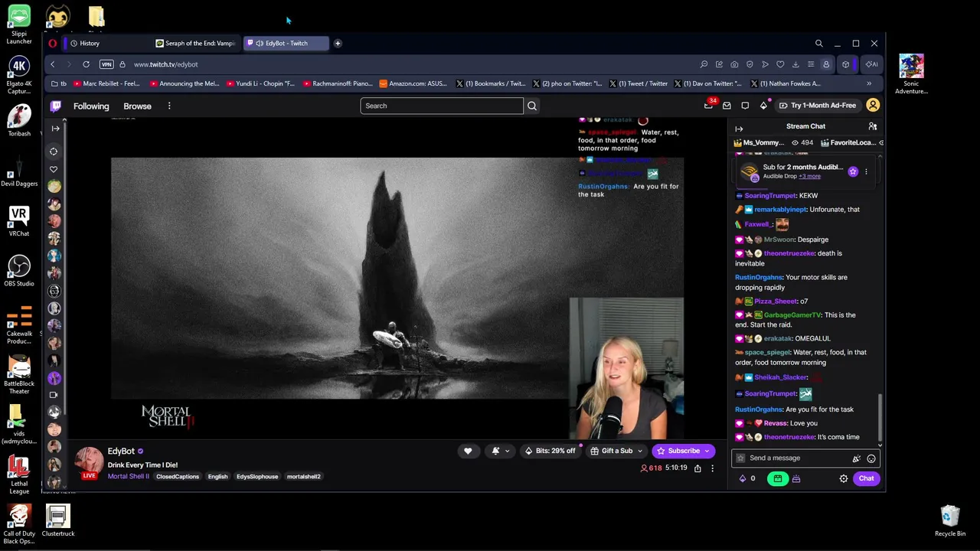Open the EdyBot channel name link

121,452
